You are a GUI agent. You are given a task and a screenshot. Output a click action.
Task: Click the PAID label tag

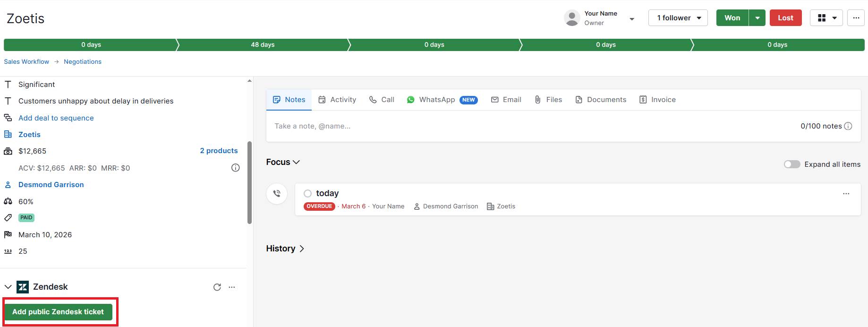(26, 218)
